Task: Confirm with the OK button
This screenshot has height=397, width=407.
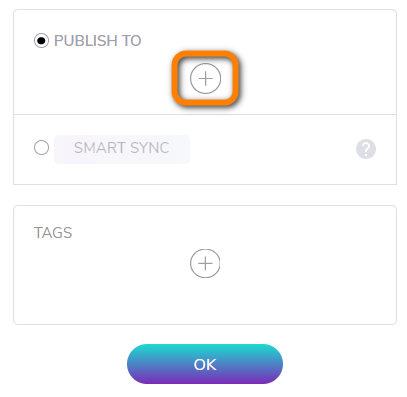Action: pos(205,364)
